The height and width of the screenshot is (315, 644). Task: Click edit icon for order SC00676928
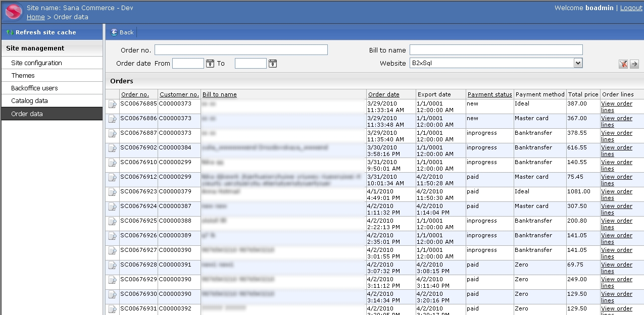coord(112,266)
